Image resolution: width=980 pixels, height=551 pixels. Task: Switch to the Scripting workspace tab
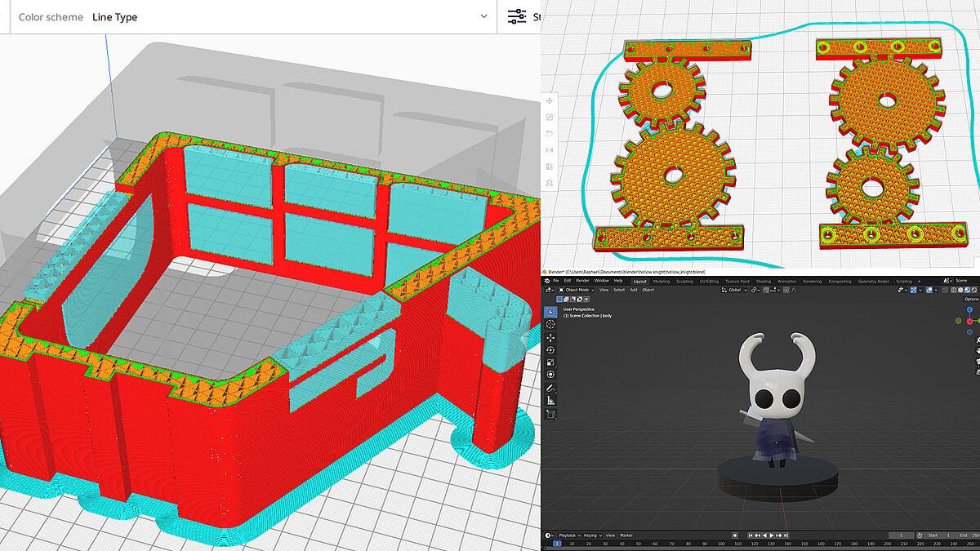point(904,281)
